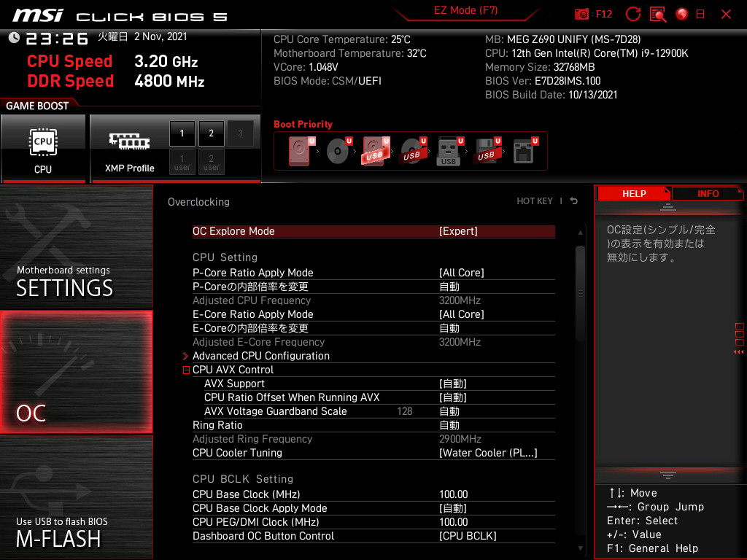Change OC Explore Mode [Expert] value
Screen dimensions: 747x560
(x=458, y=231)
